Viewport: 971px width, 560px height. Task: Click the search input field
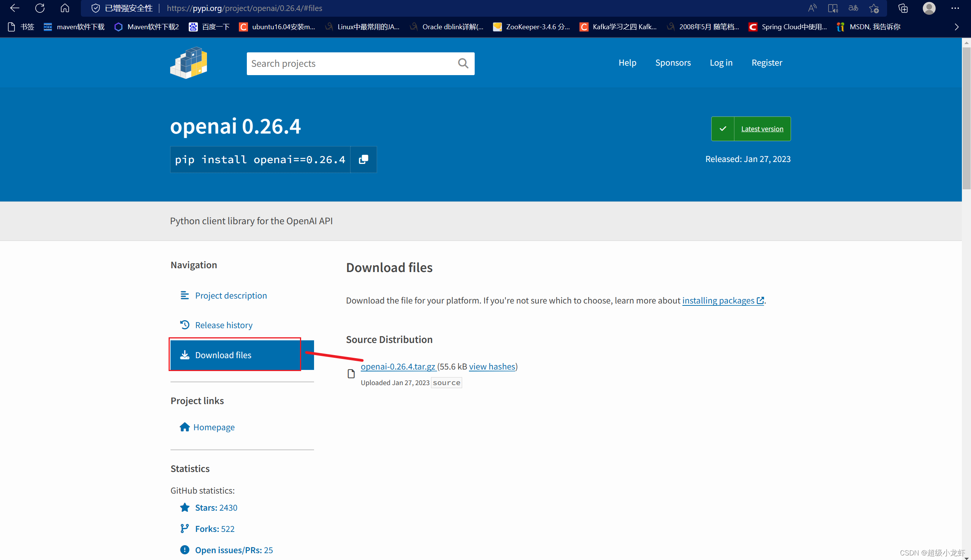point(360,63)
